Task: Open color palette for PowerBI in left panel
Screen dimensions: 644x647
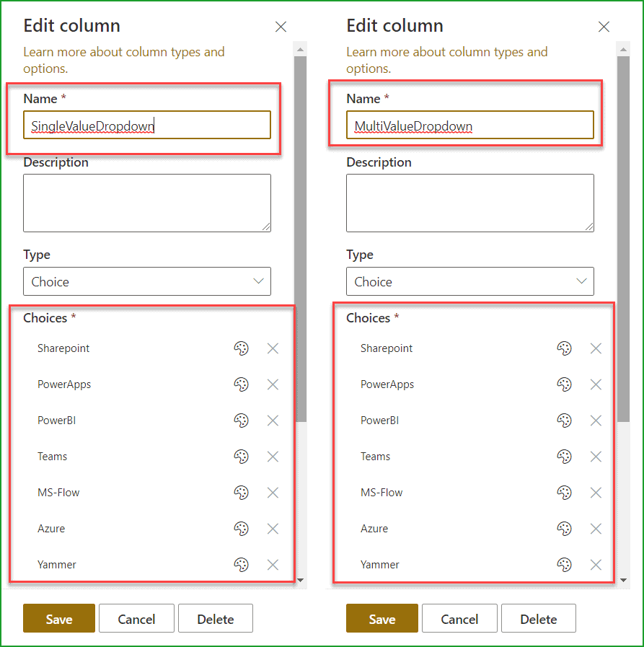Action: pyautogui.click(x=241, y=421)
